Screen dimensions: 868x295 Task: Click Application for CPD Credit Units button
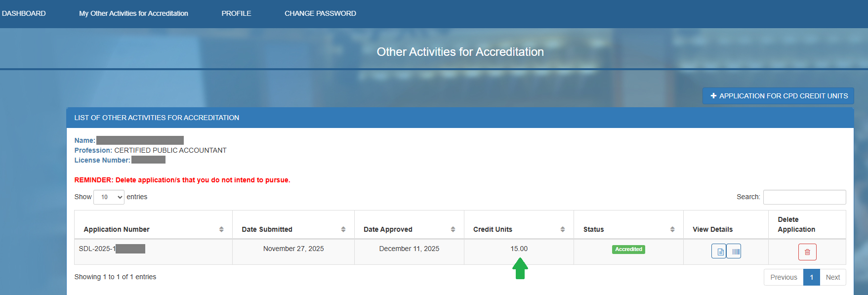[778, 96]
